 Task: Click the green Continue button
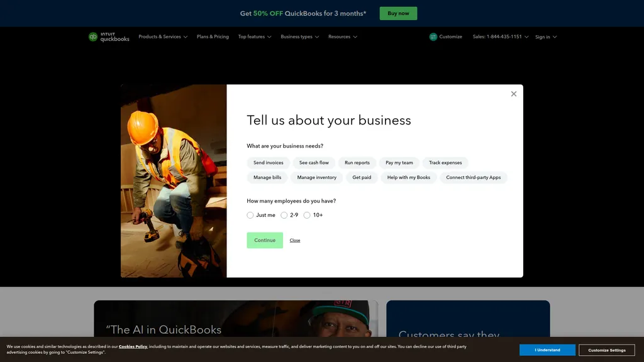(x=265, y=241)
